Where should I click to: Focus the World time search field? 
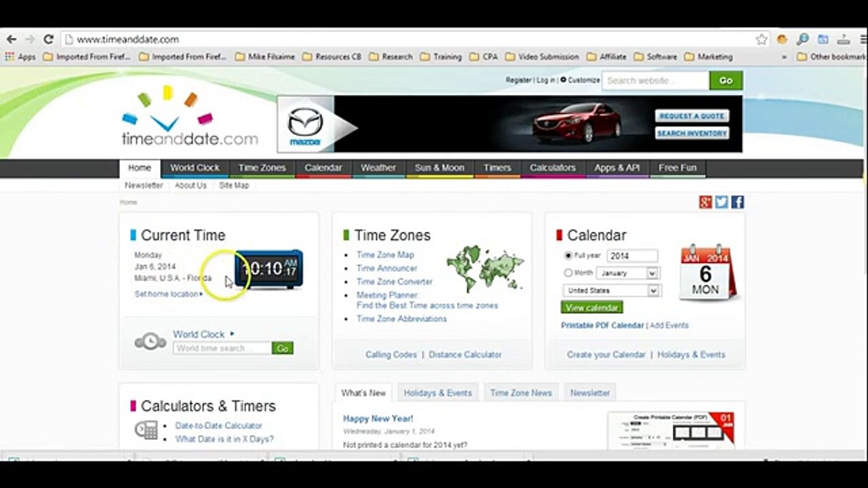(222, 348)
